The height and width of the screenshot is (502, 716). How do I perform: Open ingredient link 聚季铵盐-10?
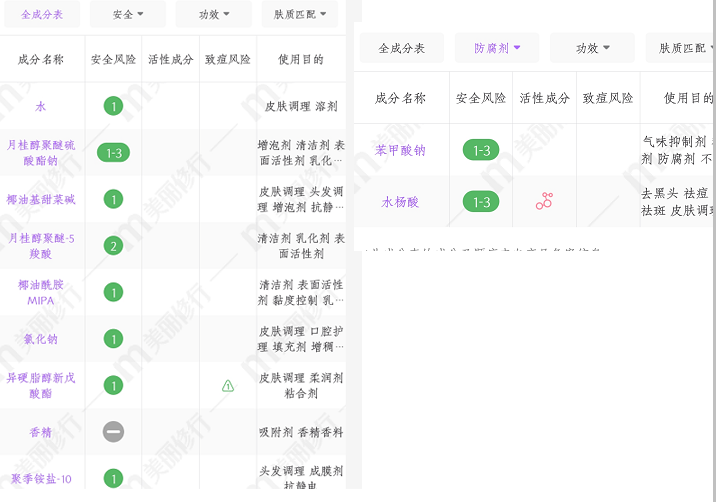click(41, 479)
